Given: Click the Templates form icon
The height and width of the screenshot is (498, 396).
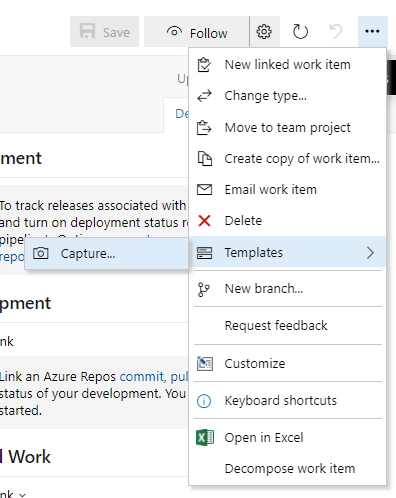Looking at the screenshot, I should (x=204, y=253).
